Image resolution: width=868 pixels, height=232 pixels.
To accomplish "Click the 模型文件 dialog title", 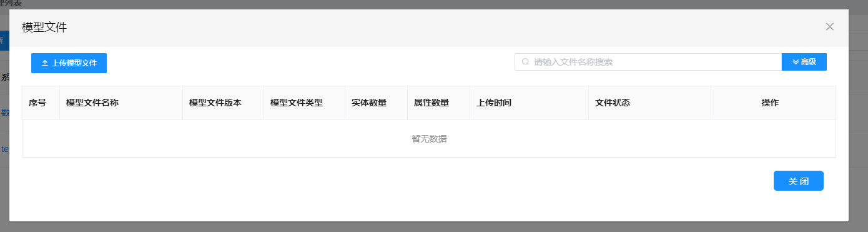I will tap(44, 27).
